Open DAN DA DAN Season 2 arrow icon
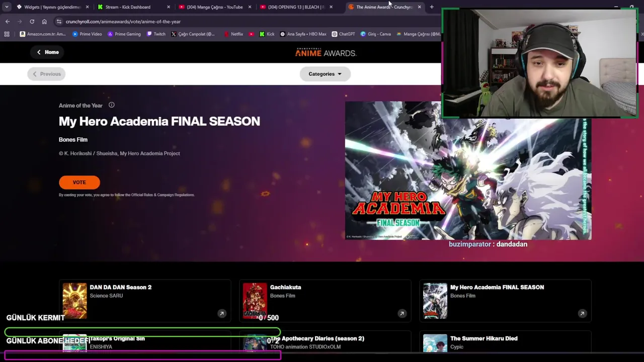This screenshot has height=362, width=644. tap(221, 313)
